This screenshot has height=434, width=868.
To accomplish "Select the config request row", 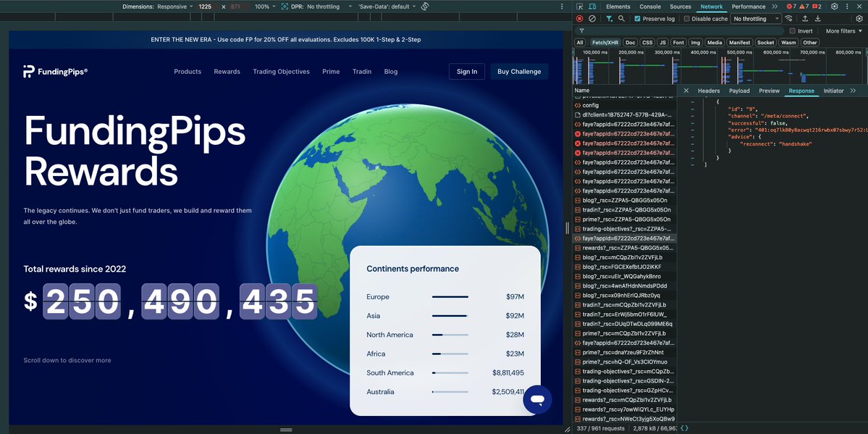I will [x=625, y=105].
